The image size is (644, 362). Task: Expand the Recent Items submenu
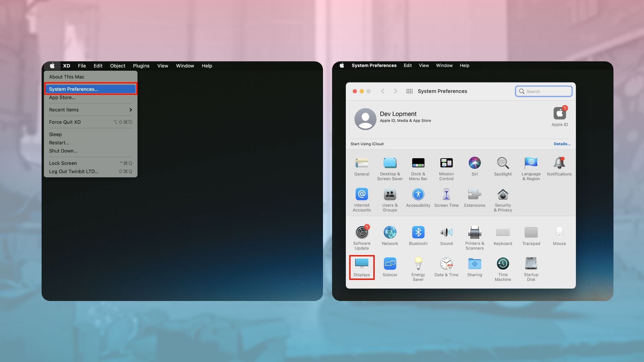pyautogui.click(x=91, y=110)
